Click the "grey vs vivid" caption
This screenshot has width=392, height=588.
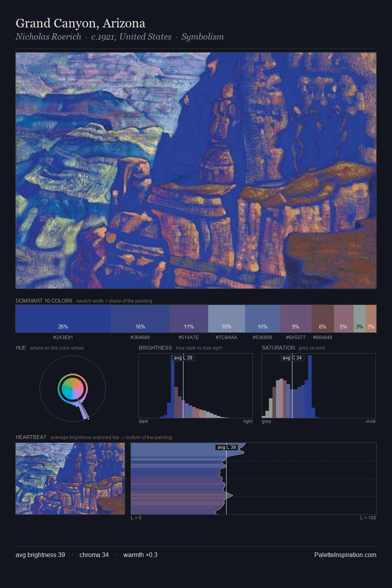click(x=312, y=348)
